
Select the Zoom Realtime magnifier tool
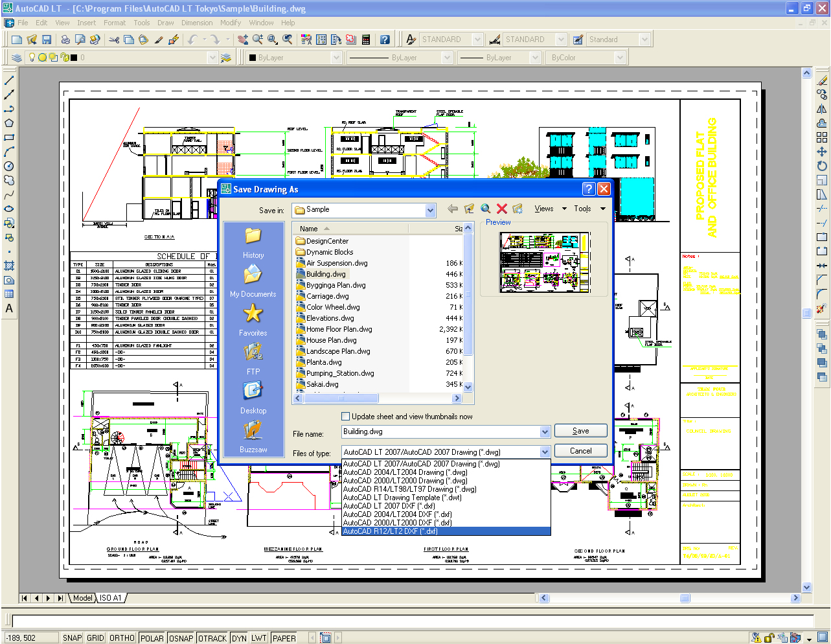pos(258,40)
